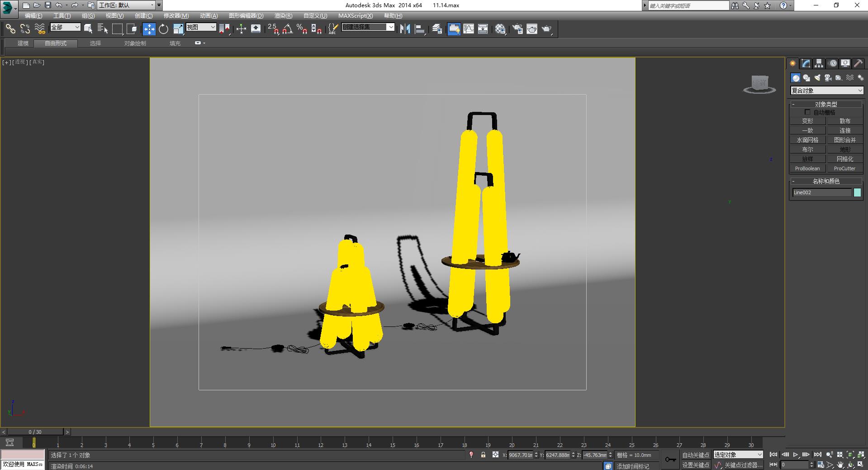
Task: Activate the Select and Rotate tool
Action: [163, 29]
